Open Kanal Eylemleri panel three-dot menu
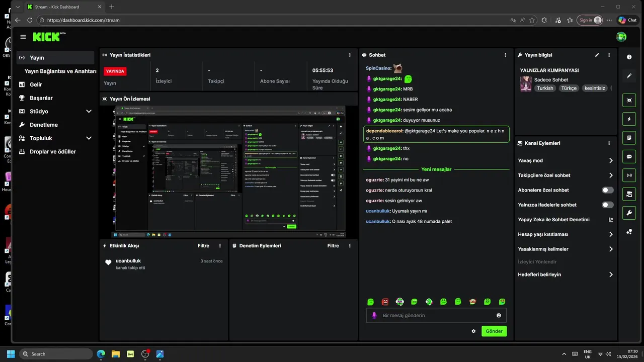 click(609, 143)
